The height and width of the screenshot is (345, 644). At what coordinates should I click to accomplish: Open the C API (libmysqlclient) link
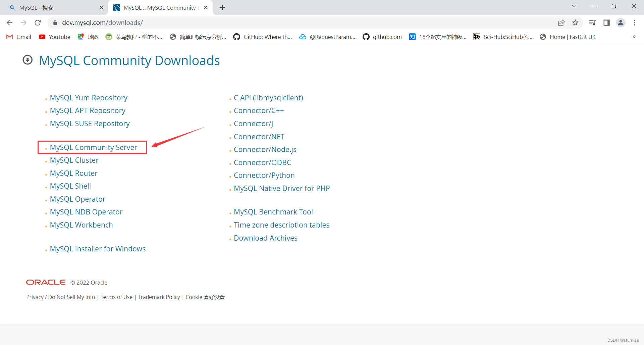pos(268,98)
